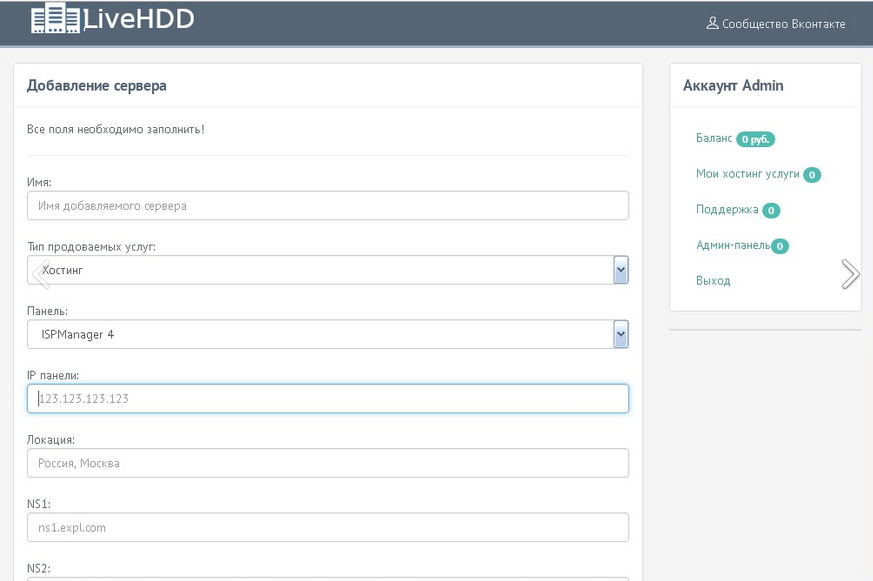Go to Мои хостинг услуги
This screenshot has width=873, height=581.
click(x=747, y=174)
